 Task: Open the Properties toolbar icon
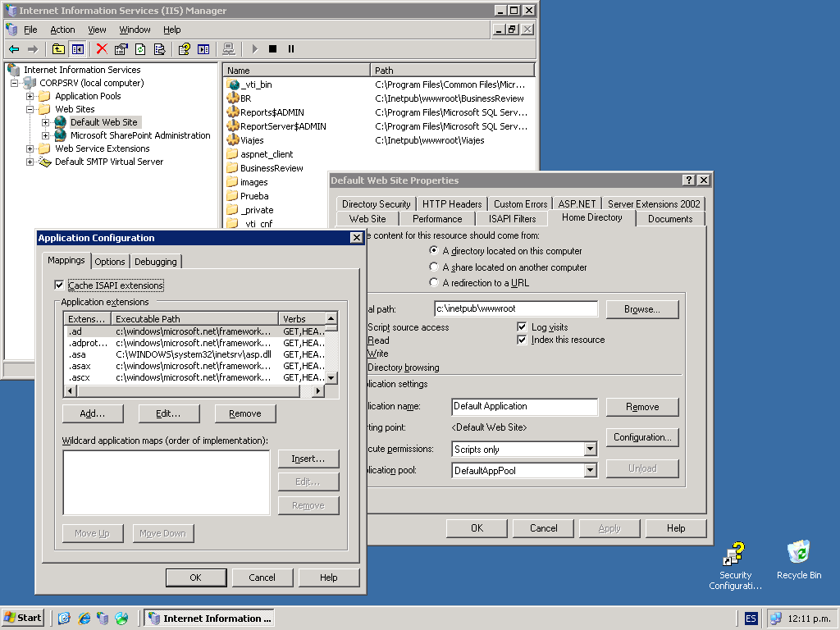[121, 49]
